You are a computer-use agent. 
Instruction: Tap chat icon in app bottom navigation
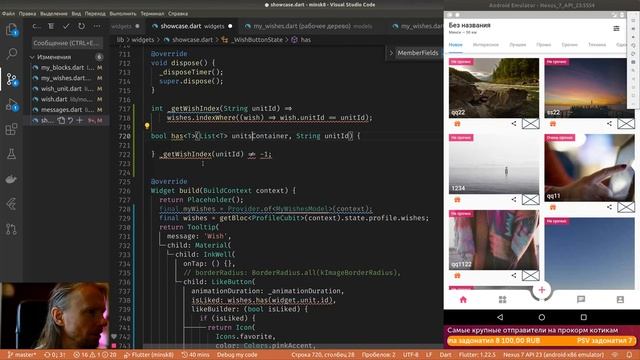click(581, 300)
